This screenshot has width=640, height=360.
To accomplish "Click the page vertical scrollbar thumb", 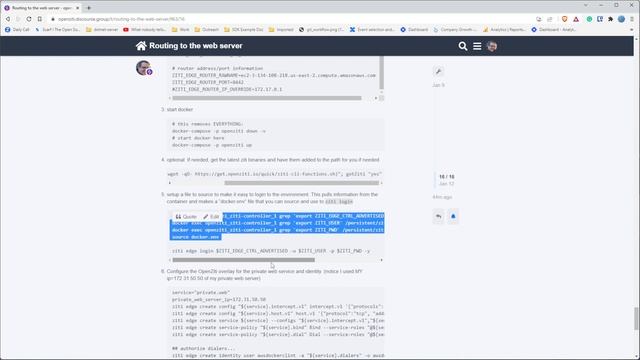I will (x=636, y=319).
